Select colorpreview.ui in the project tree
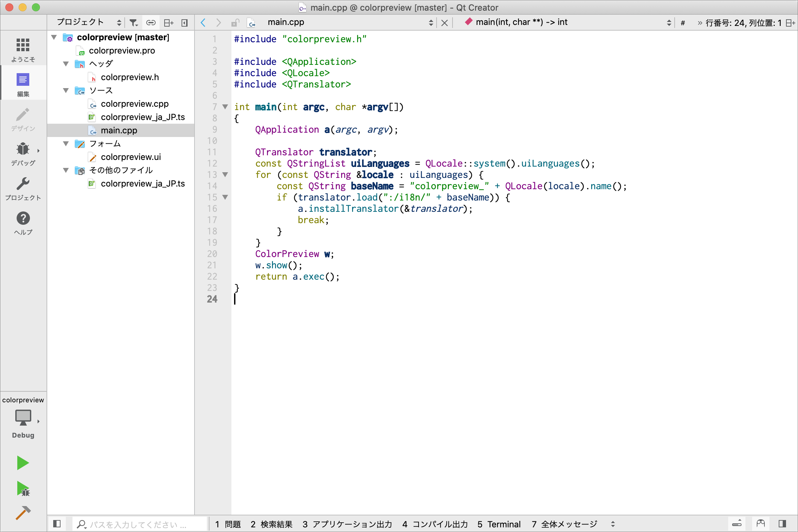798x532 pixels. tap(131, 157)
